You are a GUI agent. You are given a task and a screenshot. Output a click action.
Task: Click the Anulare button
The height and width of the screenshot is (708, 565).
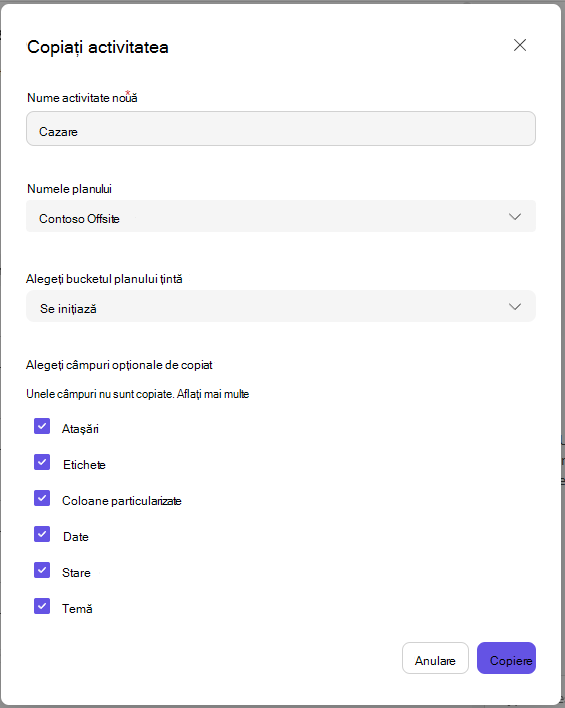point(435,658)
